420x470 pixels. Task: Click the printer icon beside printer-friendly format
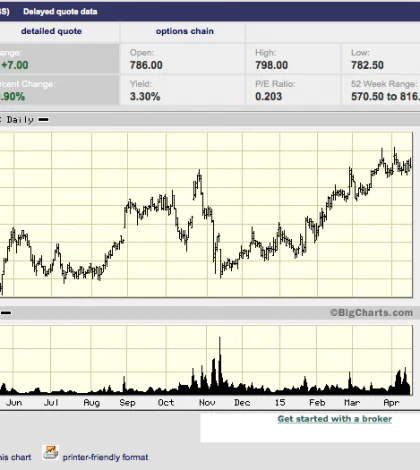[51, 453]
